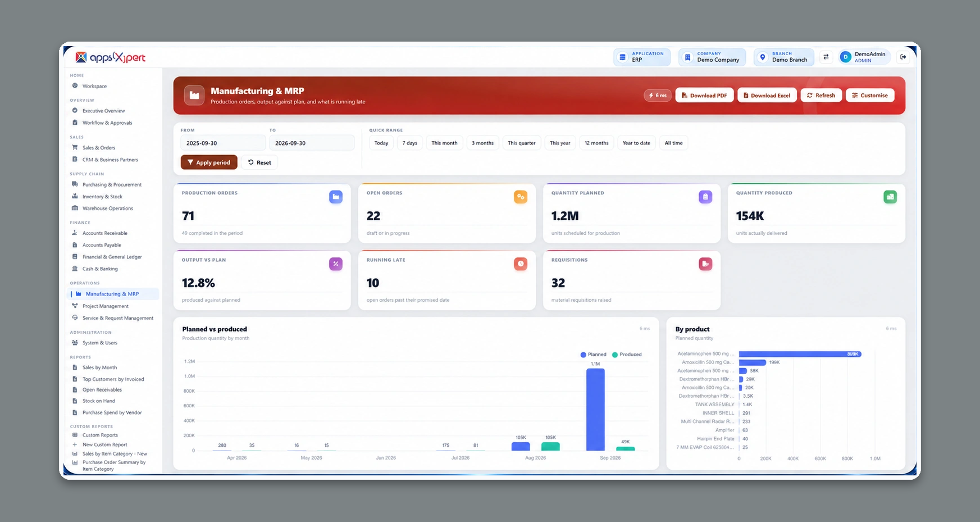The height and width of the screenshot is (522, 980).
Task: Toggle the Produced legend series
Action: click(x=627, y=355)
